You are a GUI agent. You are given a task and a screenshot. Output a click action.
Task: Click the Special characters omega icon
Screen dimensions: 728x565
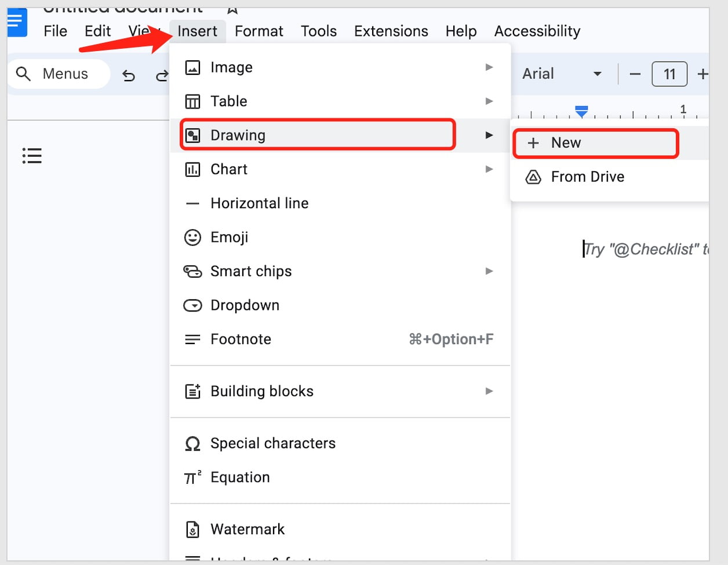192,444
